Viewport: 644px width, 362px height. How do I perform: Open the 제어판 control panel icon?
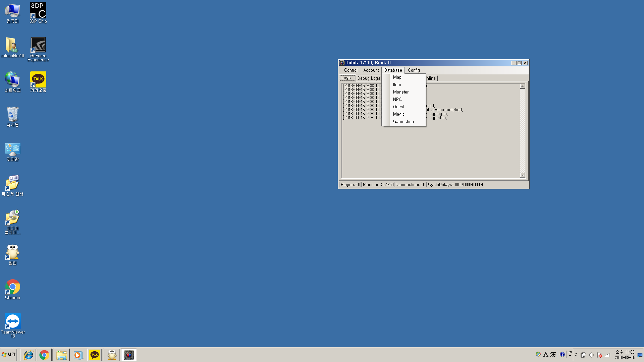(x=12, y=152)
